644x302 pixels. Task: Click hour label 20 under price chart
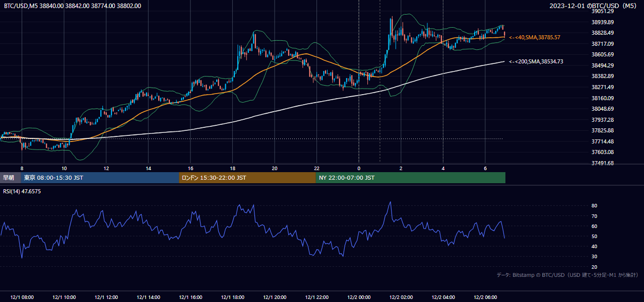pos(275,168)
